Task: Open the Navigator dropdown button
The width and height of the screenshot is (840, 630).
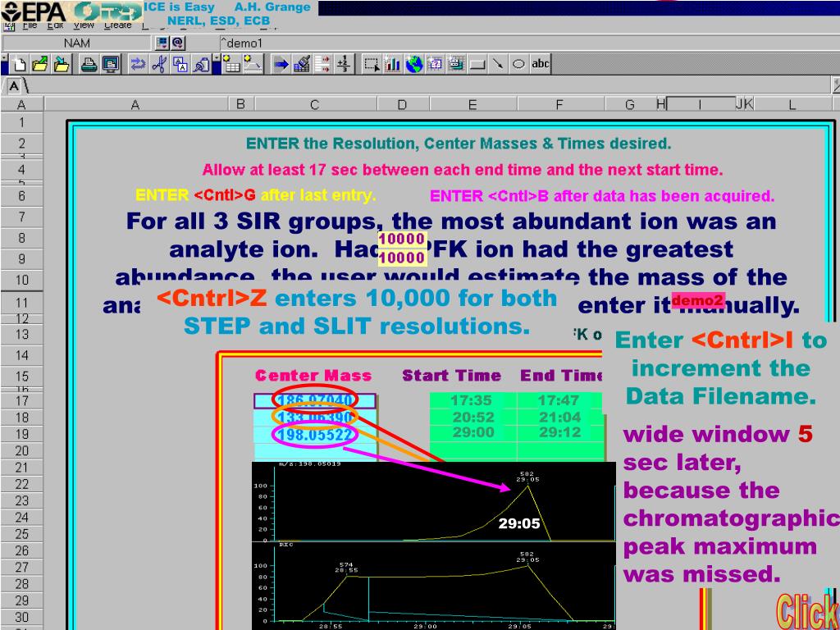Action: [x=162, y=43]
